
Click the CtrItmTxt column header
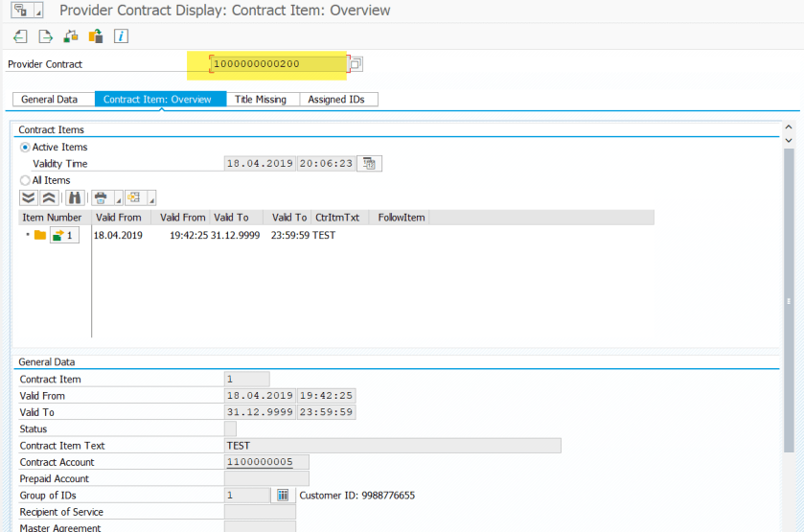tap(337, 218)
